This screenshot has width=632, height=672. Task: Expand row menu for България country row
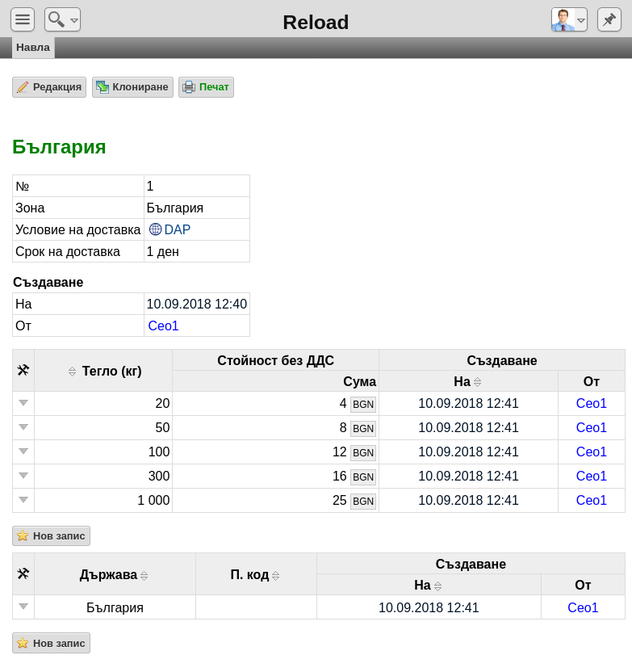tap(23, 607)
